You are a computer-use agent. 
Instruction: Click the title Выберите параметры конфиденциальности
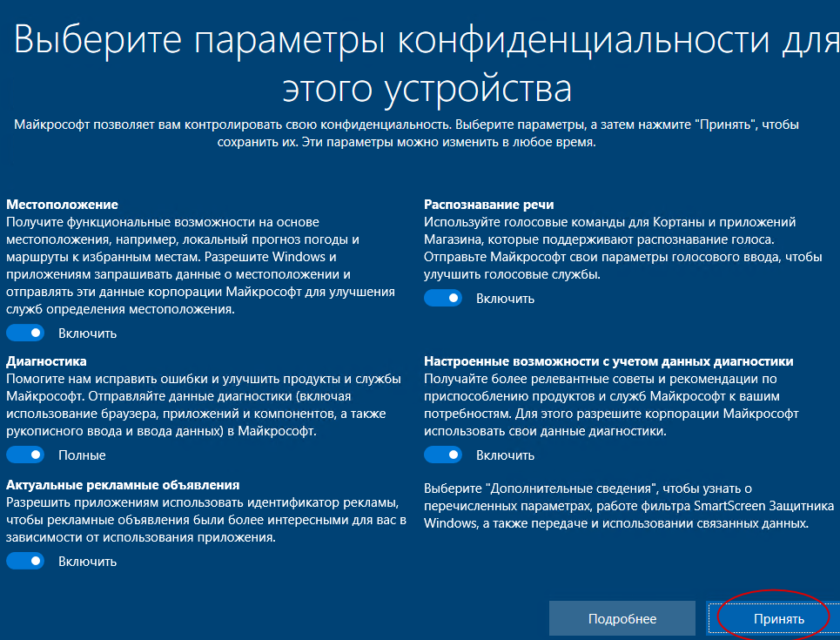tap(427, 64)
